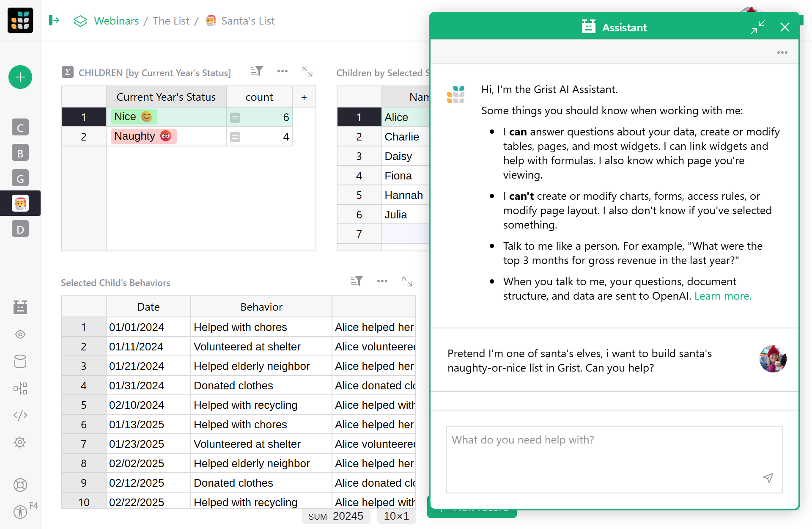The height and width of the screenshot is (529, 812).
Task: Open the Help Center lifebuoy icon
Action: point(20,485)
